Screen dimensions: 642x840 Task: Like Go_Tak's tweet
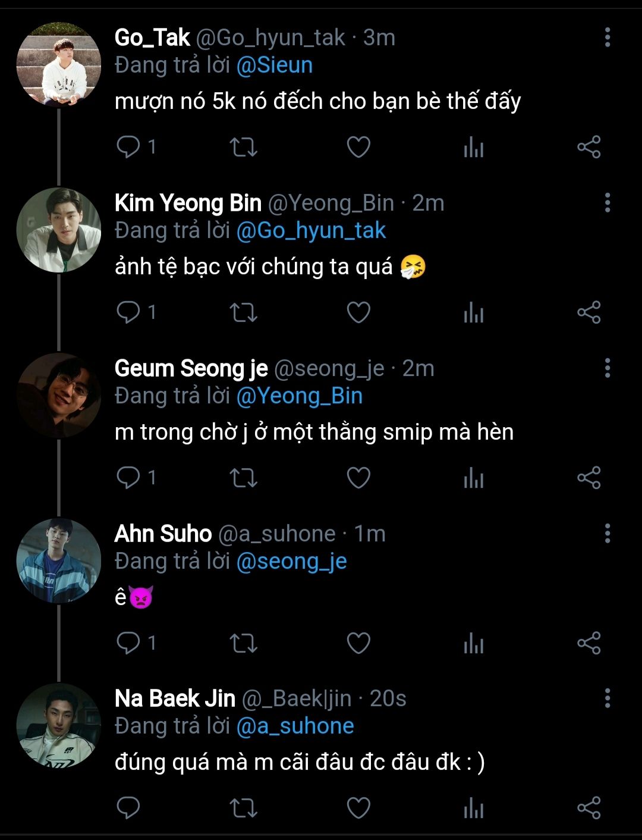(358, 147)
